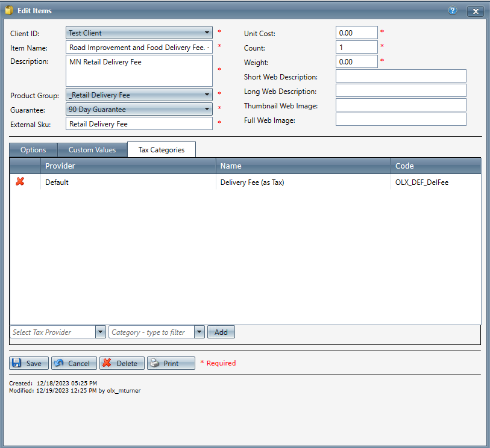Edit the External Sku field
490x448 pixels.
coord(139,123)
